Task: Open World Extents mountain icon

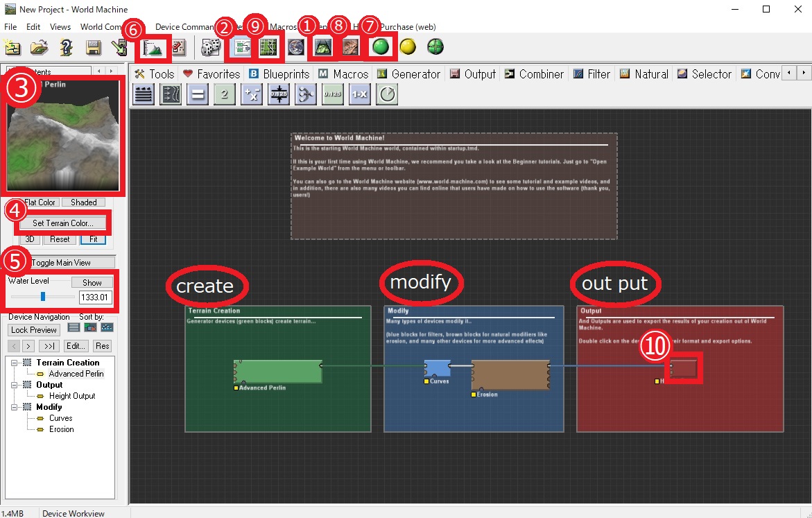Action: pyautogui.click(x=153, y=48)
